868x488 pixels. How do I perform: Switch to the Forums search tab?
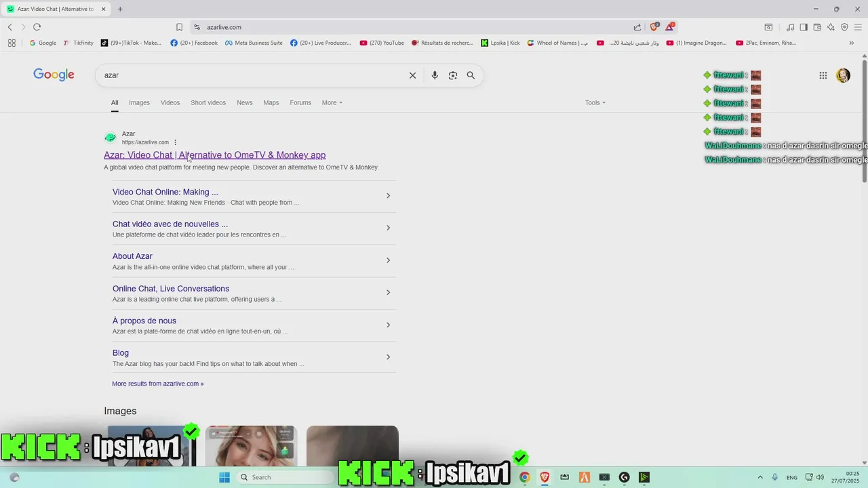pos(300,102)
